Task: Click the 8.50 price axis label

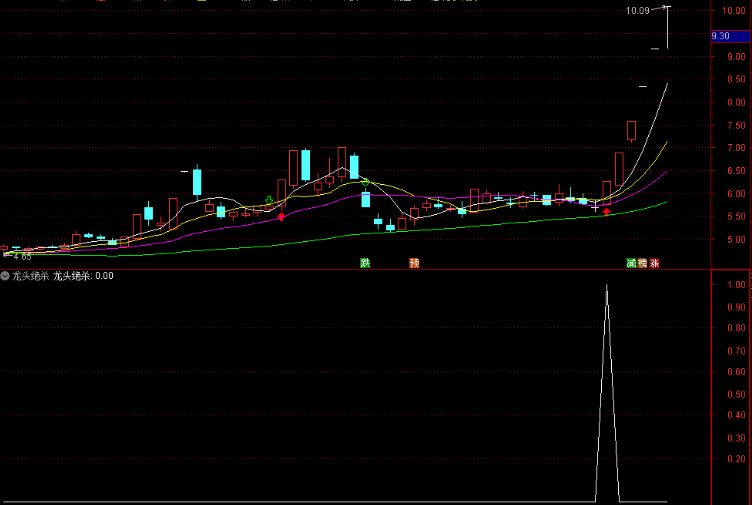Action: click(736, 79)
